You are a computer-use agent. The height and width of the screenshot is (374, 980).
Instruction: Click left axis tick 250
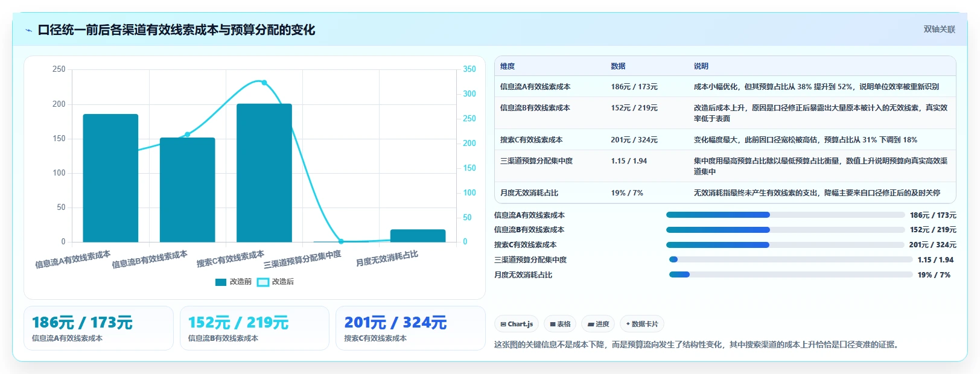[x=59, y=69]
